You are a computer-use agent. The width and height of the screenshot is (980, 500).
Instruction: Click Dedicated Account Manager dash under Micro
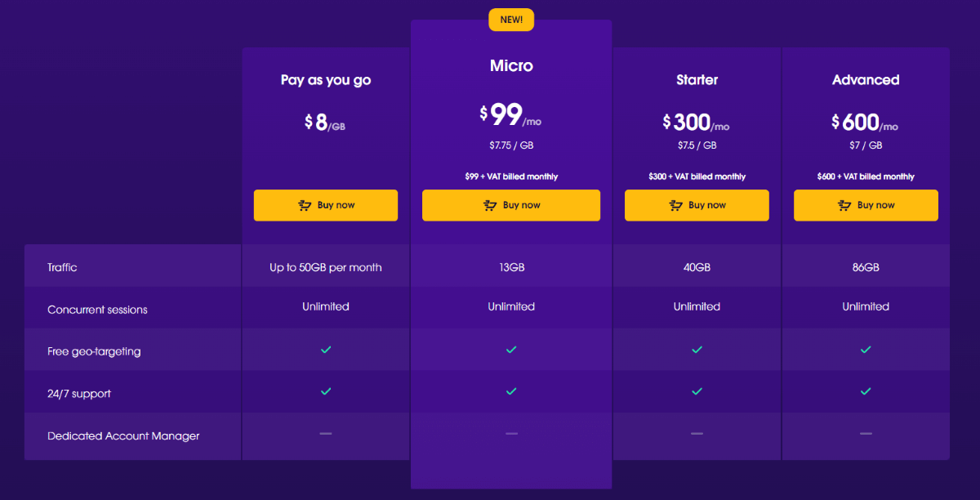click(511, 433)
